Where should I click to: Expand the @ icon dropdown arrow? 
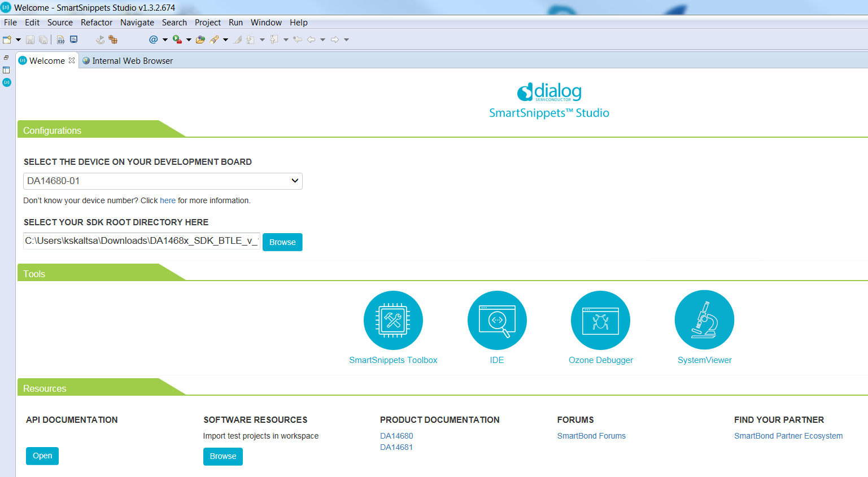tap(165, 40)
